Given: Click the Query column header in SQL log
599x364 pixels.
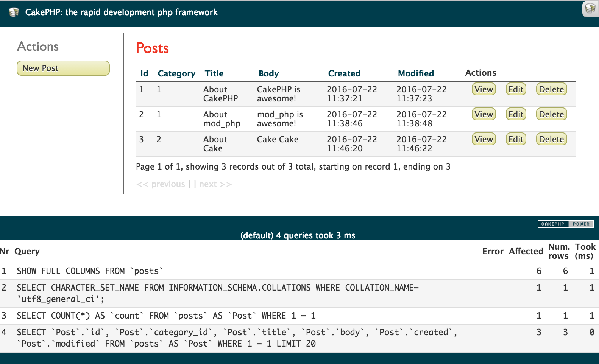Looking at the screenshot, I should pos(27,251).
